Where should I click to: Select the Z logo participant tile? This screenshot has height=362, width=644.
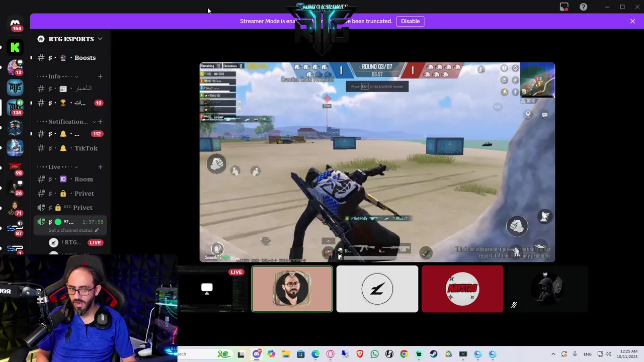(x=377, y=289)
